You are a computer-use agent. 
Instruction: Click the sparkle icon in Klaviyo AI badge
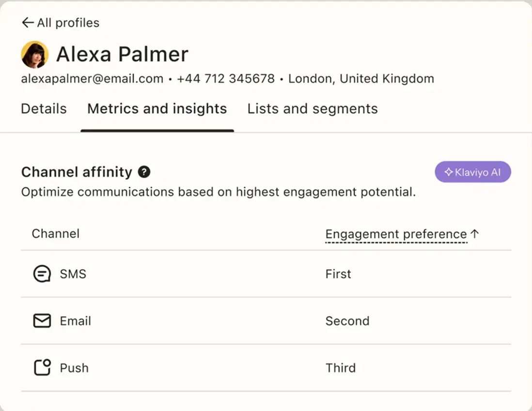coord(449,172)
